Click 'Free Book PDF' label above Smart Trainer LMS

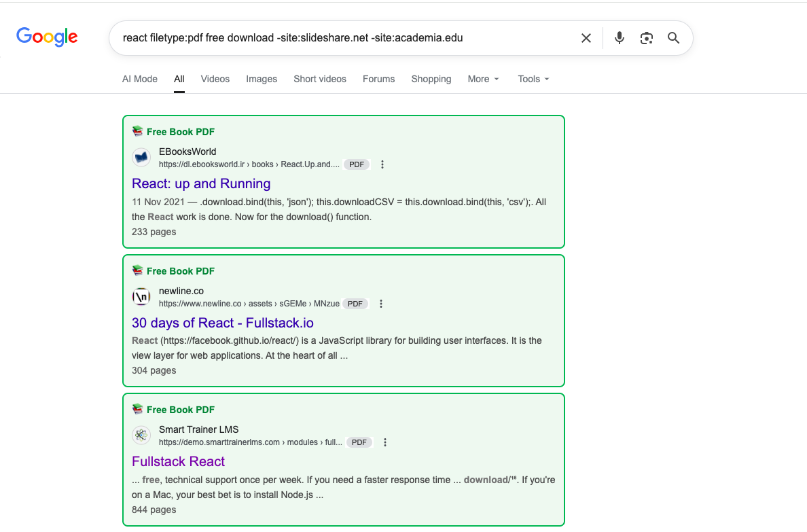pos(181,410)
